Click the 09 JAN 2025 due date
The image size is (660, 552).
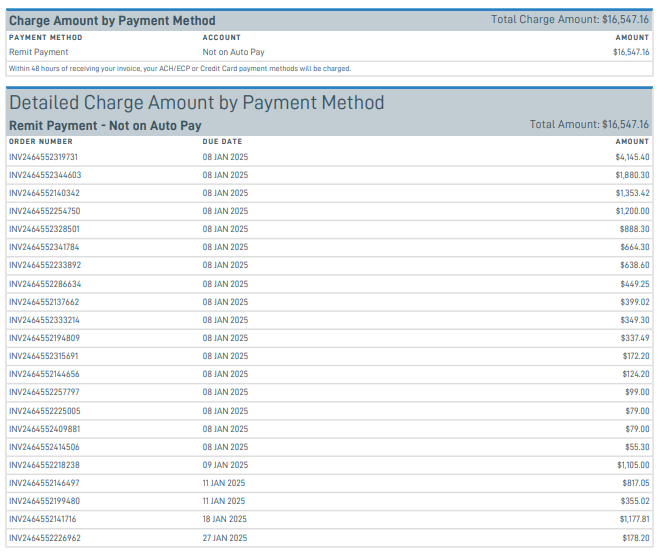click(x=225, y=465)
